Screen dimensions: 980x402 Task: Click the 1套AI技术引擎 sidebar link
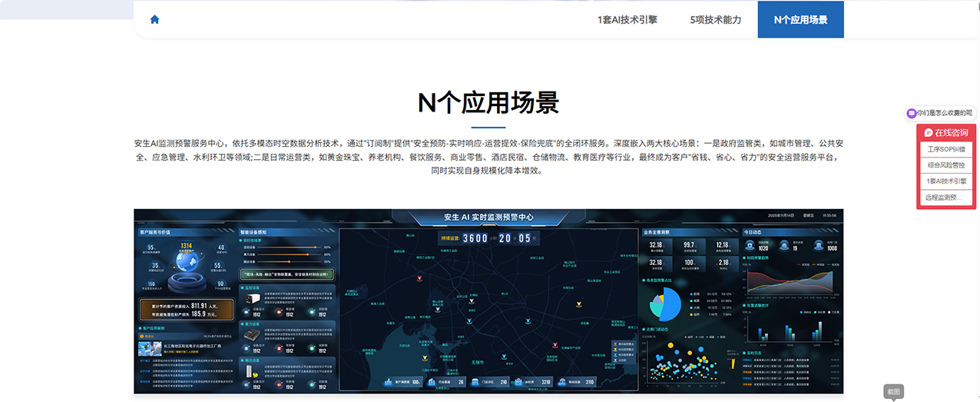click(x=946, y=181)
